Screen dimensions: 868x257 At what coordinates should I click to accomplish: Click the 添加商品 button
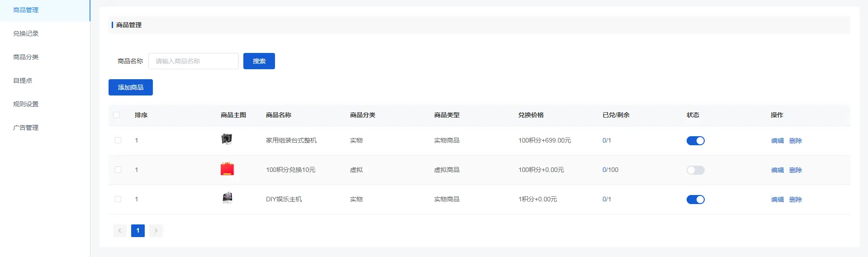[131, 87]
